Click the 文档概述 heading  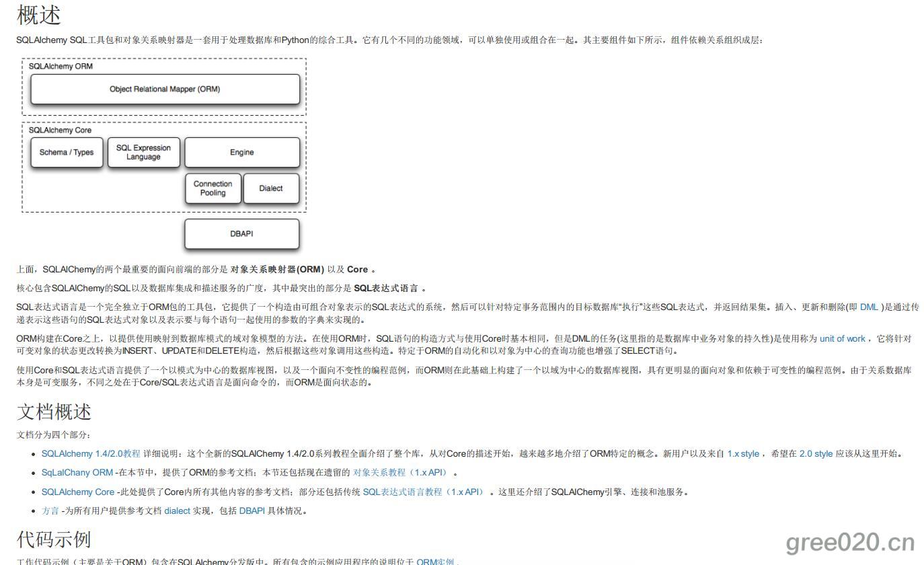54,411
